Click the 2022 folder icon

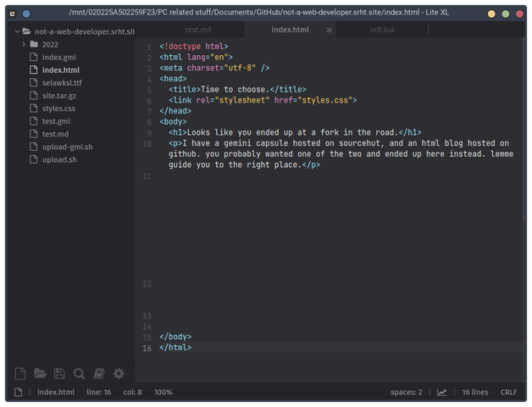click(34, 44)
